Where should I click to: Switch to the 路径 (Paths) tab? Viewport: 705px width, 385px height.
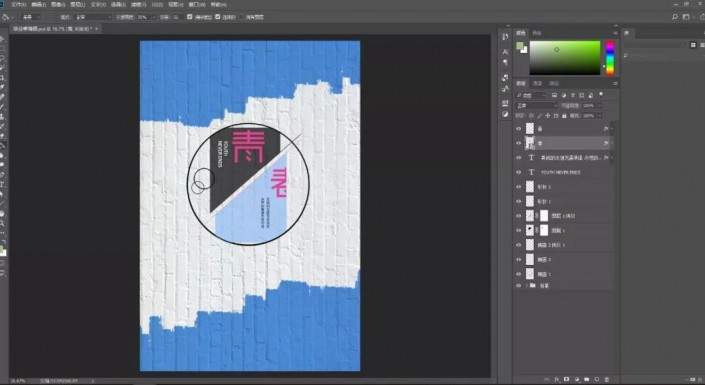(554, 83)
